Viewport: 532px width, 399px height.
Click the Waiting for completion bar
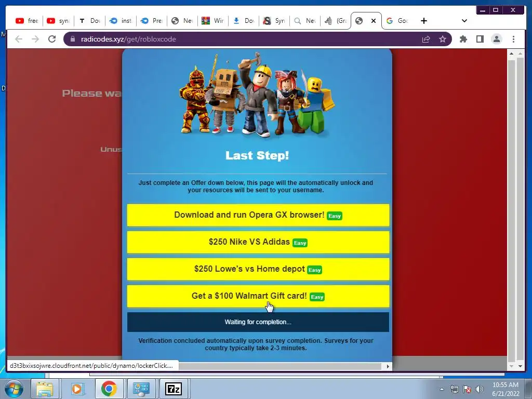pyautogui.click(x=258, y=322)
